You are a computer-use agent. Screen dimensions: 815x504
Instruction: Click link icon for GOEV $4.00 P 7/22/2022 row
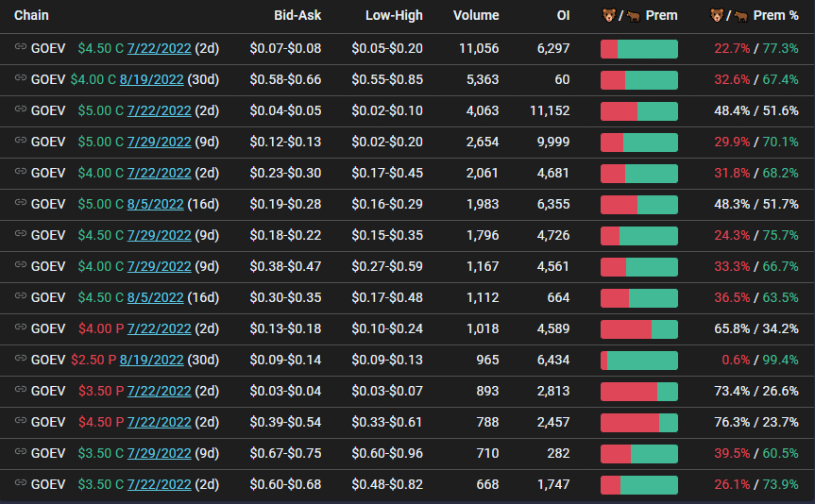click(x=20, y=328)
